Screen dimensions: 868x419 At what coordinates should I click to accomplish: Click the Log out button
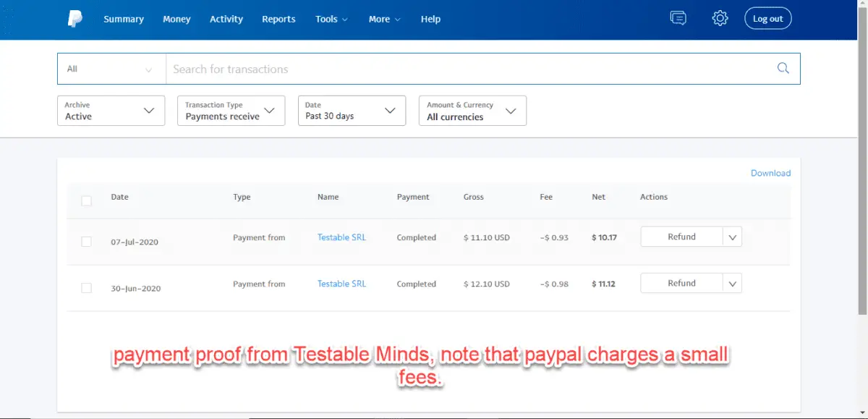767,18
